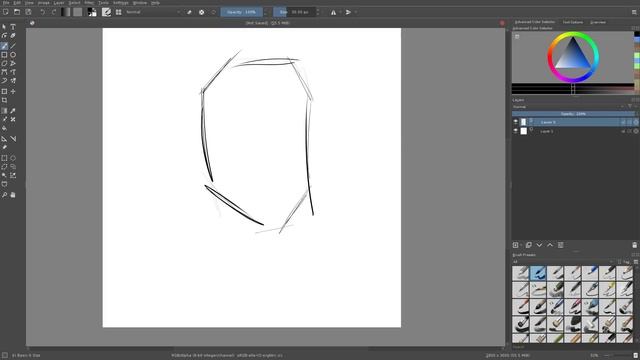Screen dimensions: 640x360
Task: Open the brush settings editor
Action: tap(106, 12)
